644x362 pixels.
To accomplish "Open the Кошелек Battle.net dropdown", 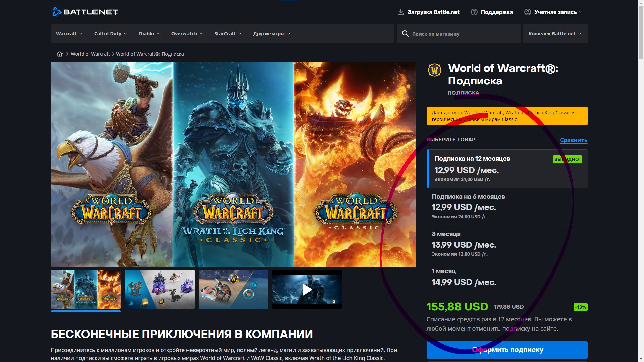I will [x=555, y=34].
